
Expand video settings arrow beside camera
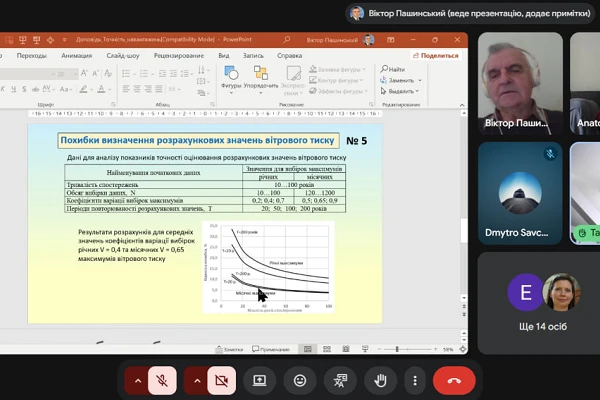[x=197, y=380]
